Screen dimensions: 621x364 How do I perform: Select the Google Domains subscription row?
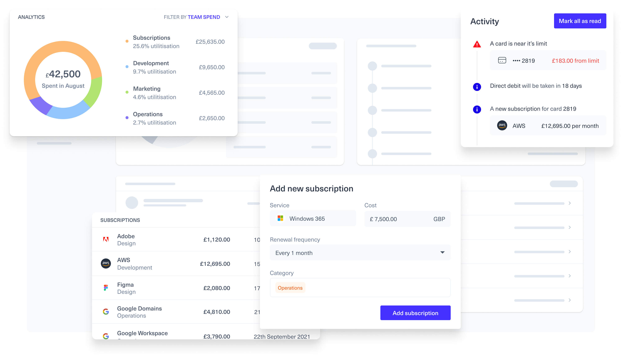click(176, 312)
